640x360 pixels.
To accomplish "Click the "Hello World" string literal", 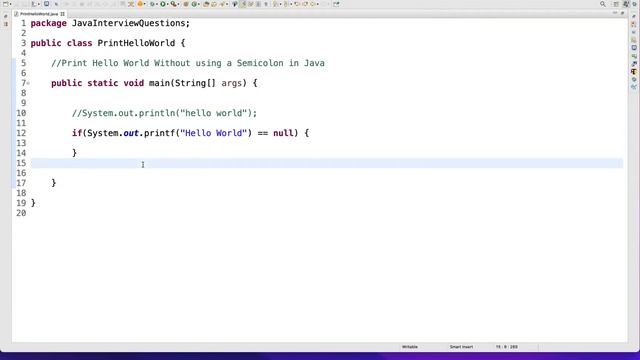I will pos(213,133).
